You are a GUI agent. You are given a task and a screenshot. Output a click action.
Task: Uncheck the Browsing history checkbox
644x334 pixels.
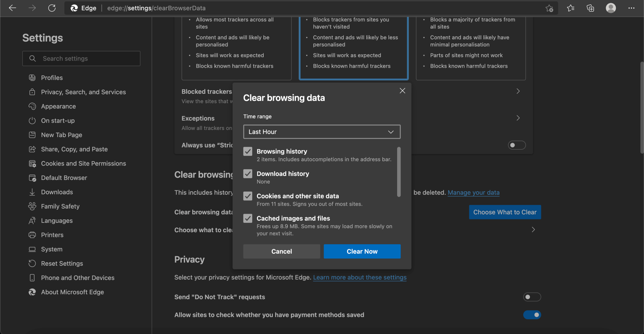(248, 151)
